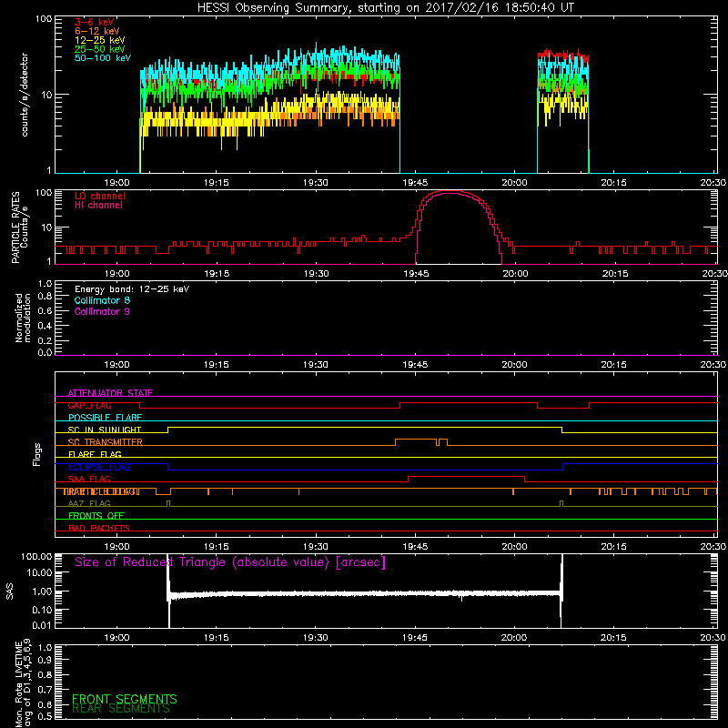Click the 19:45 time label under the count-rate panel

(x=415, y=183)
